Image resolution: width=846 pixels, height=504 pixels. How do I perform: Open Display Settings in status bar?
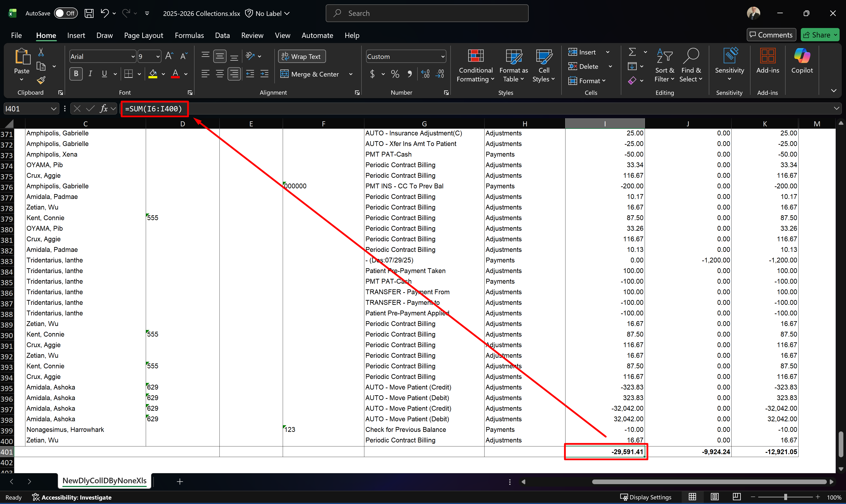coord(645,497)
